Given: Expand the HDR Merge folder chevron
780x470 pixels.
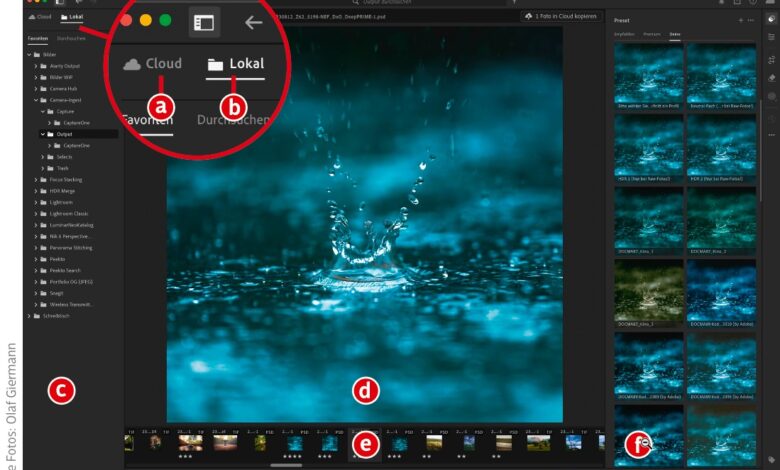Looking at the screenshot, I should click(x=36, y=191).
